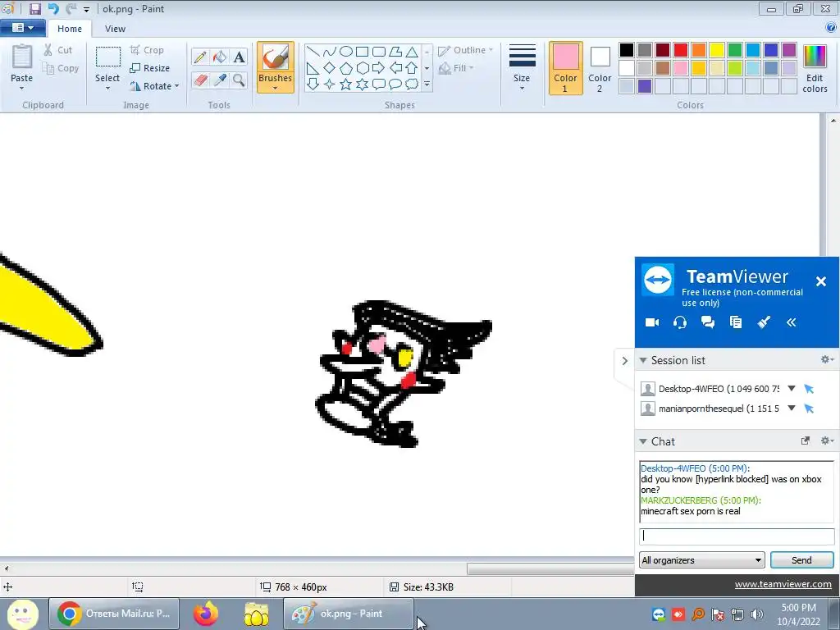Choose the straight line shape

pyautogui.click(x=313, y=52)
